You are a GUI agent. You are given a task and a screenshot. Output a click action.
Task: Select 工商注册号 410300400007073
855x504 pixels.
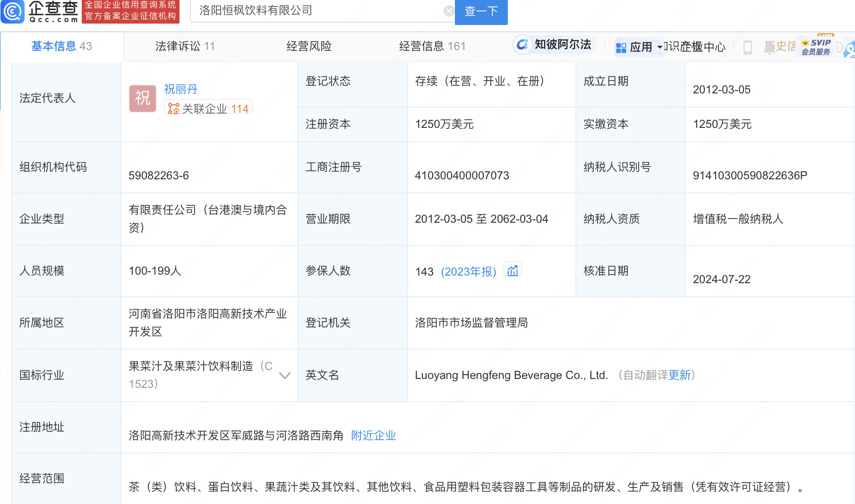point(462,176)
